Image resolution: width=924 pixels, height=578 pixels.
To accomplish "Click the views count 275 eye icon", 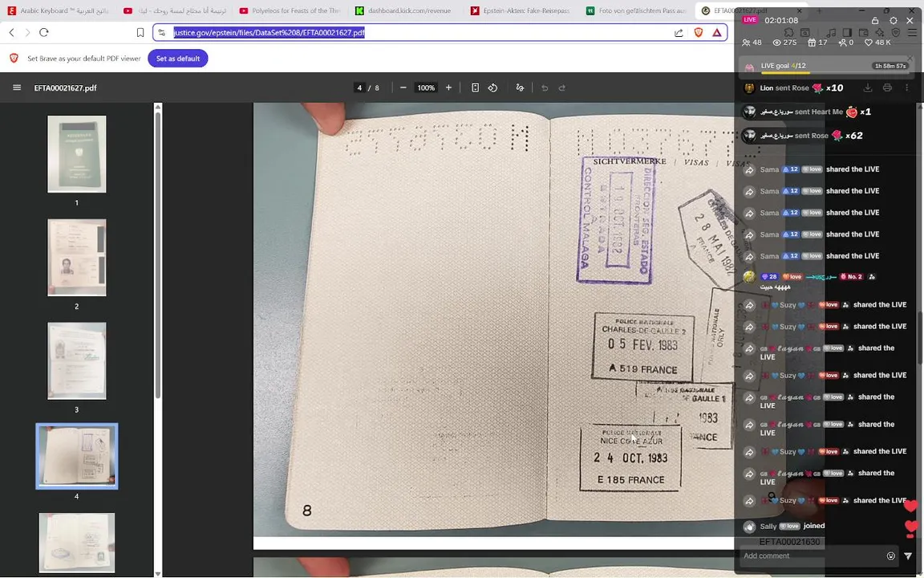I will (x=784, y=43).
